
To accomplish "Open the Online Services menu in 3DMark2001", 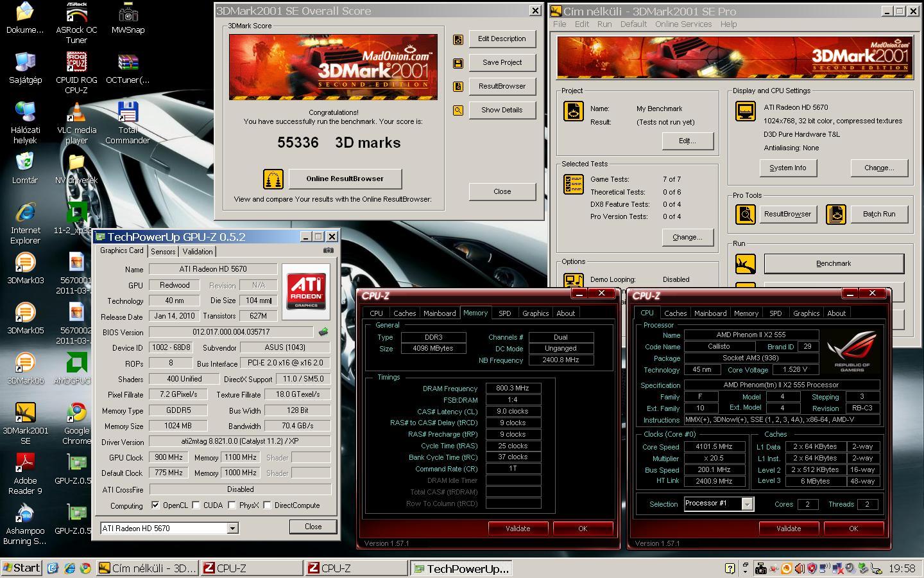I will point(683,24).
